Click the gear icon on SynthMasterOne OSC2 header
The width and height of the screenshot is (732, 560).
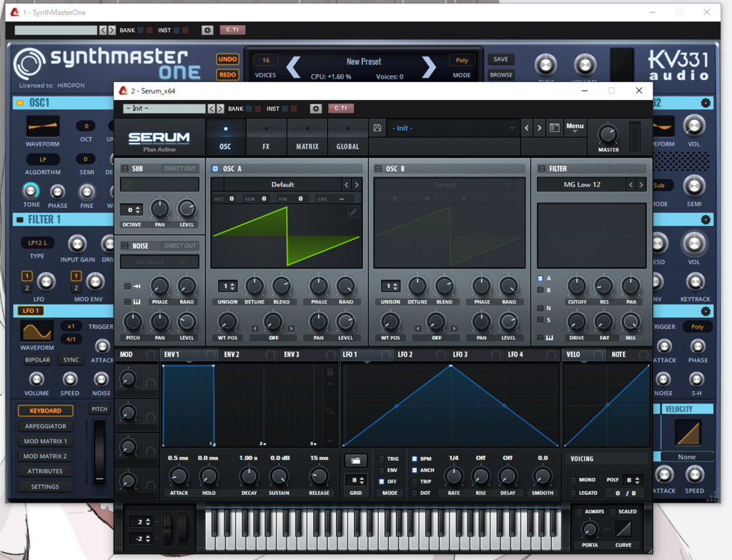[x=706, y=103]
